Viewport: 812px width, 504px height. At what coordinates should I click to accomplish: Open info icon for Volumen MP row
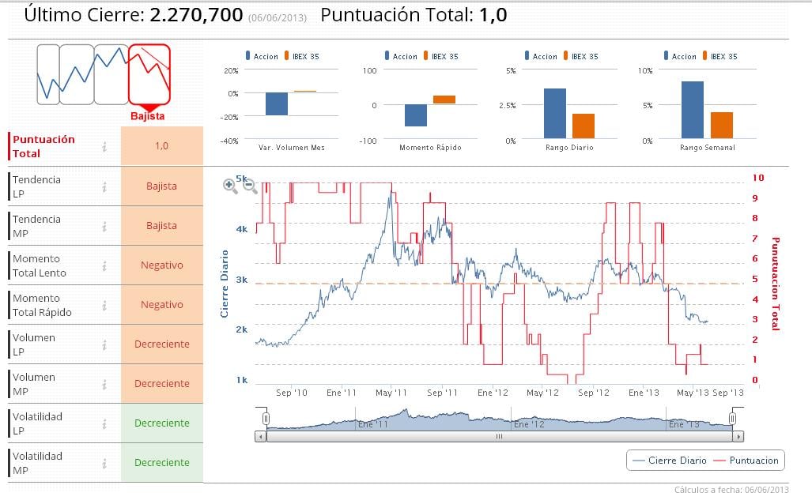(x=104, y=385)
